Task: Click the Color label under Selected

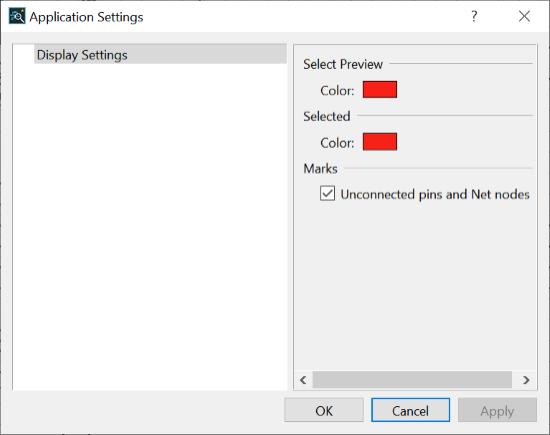Action: [337, 143]
